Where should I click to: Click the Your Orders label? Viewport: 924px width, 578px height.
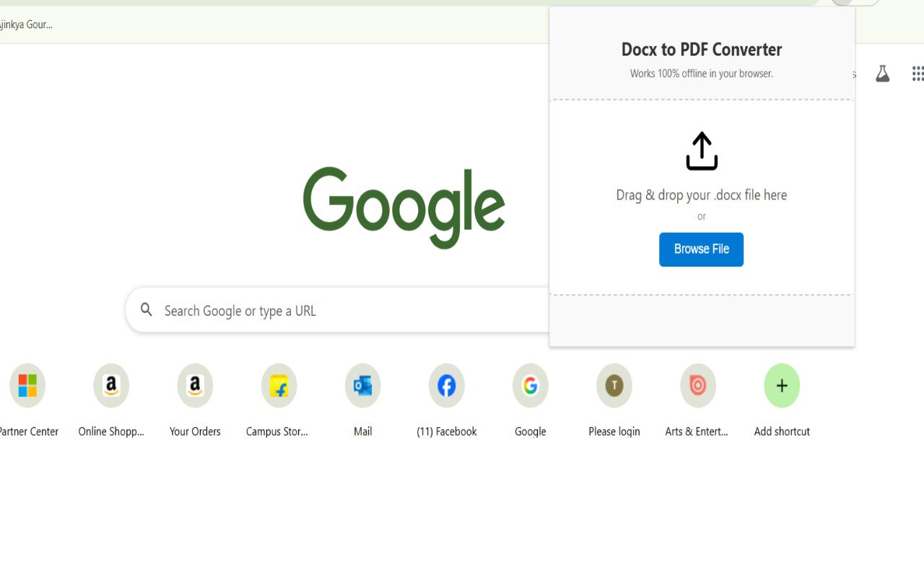pyautogui.click(x=195, y=431)
